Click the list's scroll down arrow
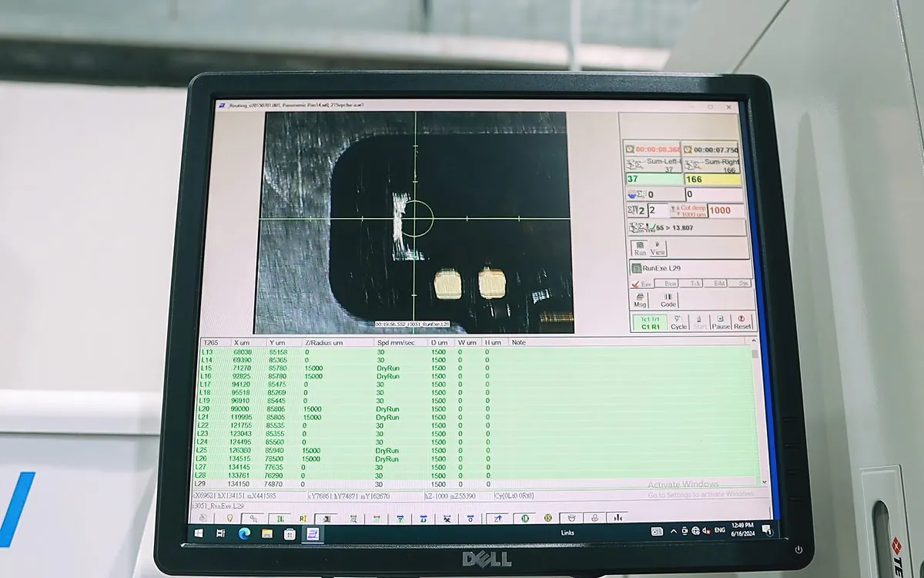This screenshot has height=578, width=924. 763,483
